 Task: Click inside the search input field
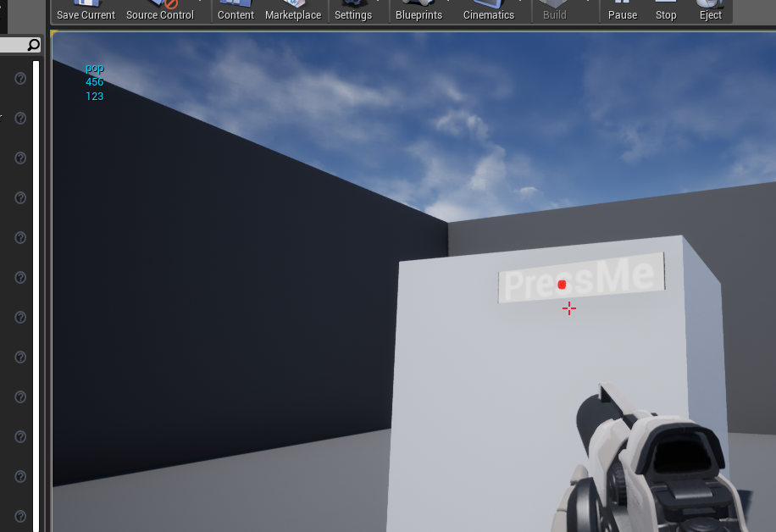tap(17, 44)
